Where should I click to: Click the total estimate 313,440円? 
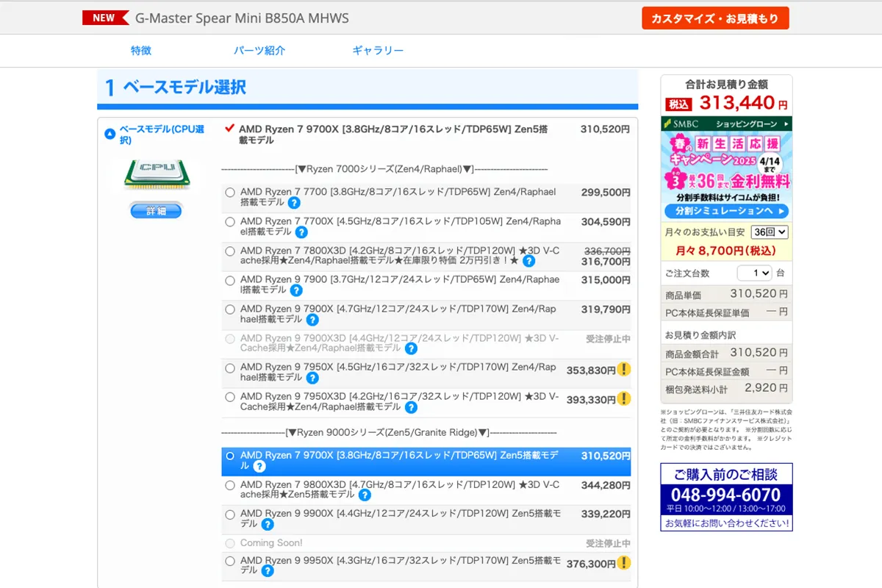click(743, 103)
